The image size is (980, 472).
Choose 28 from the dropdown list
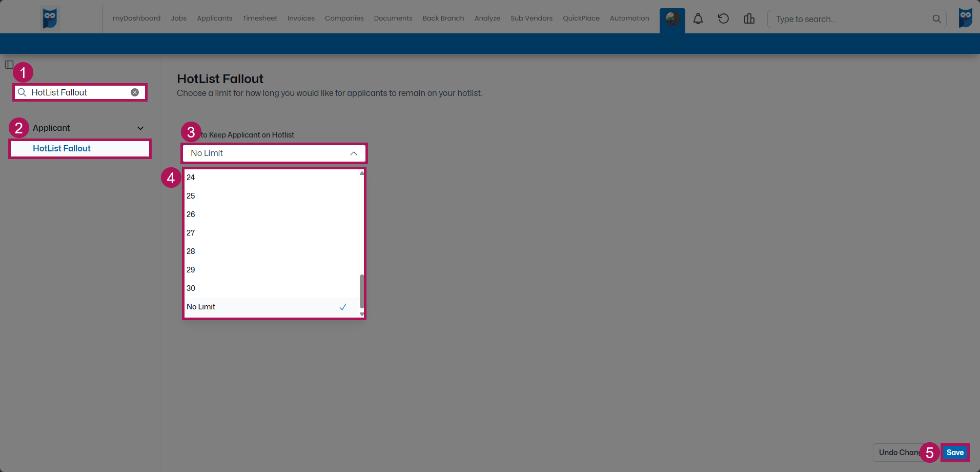pos(273,251)
